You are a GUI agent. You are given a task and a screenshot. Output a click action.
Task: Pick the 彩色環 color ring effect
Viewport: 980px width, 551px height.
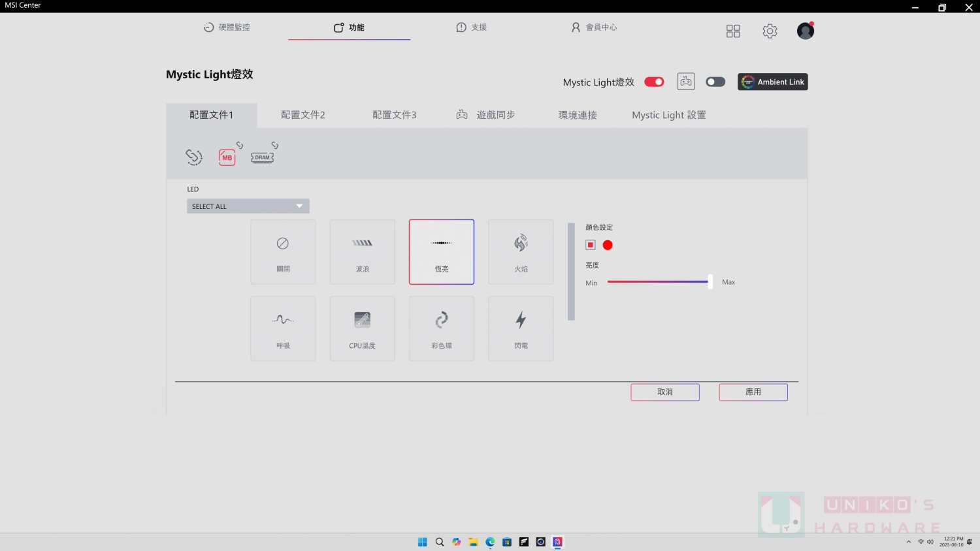pyautogui.click(x=442, y=329)
